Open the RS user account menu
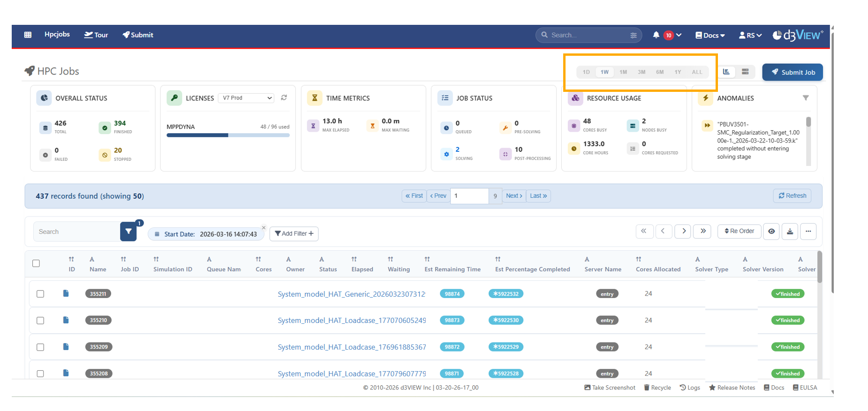The height and width of the screenshot is (411, 868). [x=750, y=35]
